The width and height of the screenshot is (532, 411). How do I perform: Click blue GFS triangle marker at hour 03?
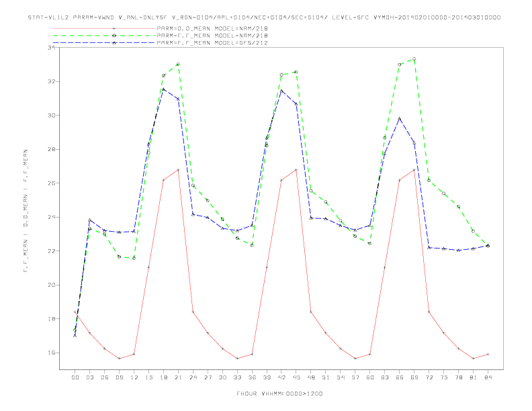pos(89,220)
